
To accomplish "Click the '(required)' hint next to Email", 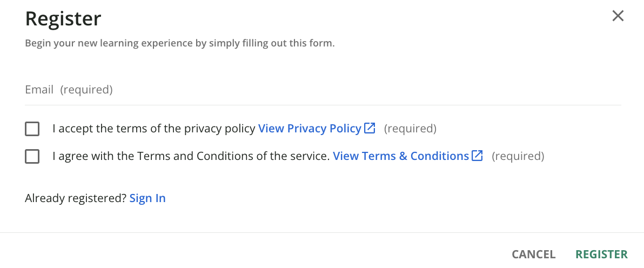I will click(86, 90).
